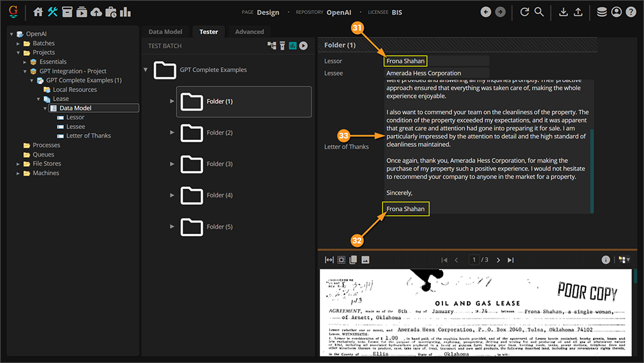Expand the Machines node
The width and height of the screenshot is (644, 363).
pyautogui.click(x=18, y=173)
